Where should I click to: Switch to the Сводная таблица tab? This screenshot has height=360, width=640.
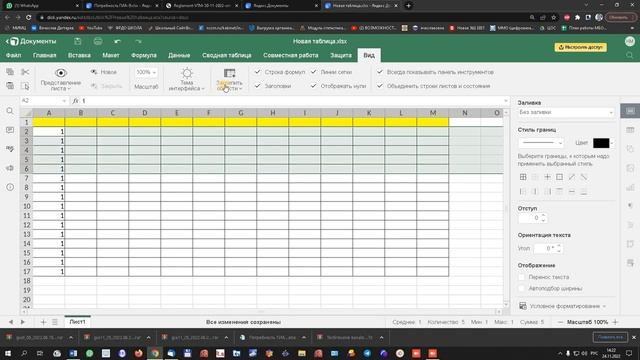click(x=227, y=55)
